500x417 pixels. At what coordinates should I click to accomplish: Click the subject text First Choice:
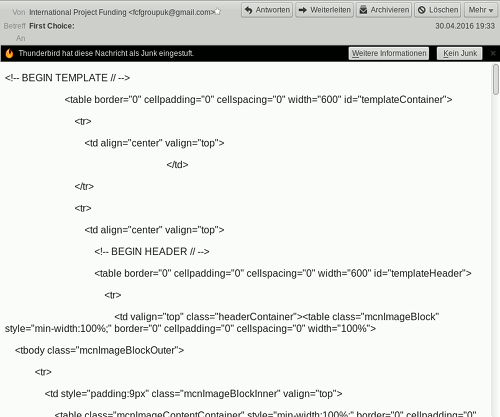tap(52, 26)
